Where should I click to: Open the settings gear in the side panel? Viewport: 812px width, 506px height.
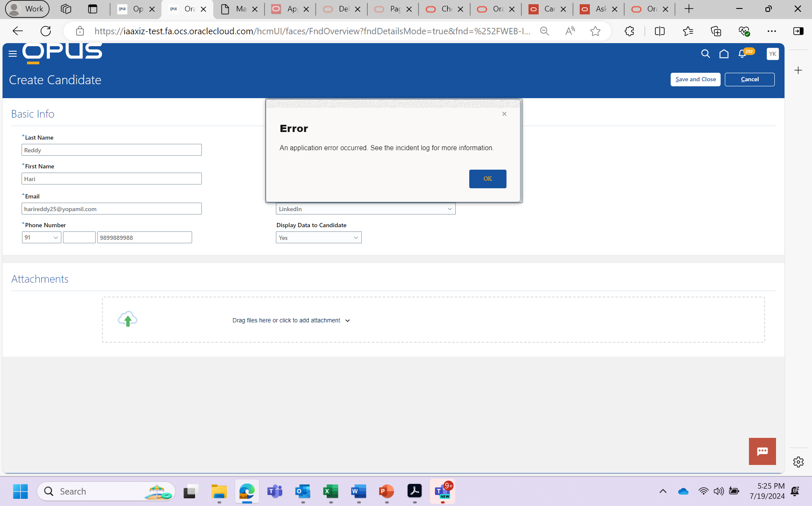point(798,462)
